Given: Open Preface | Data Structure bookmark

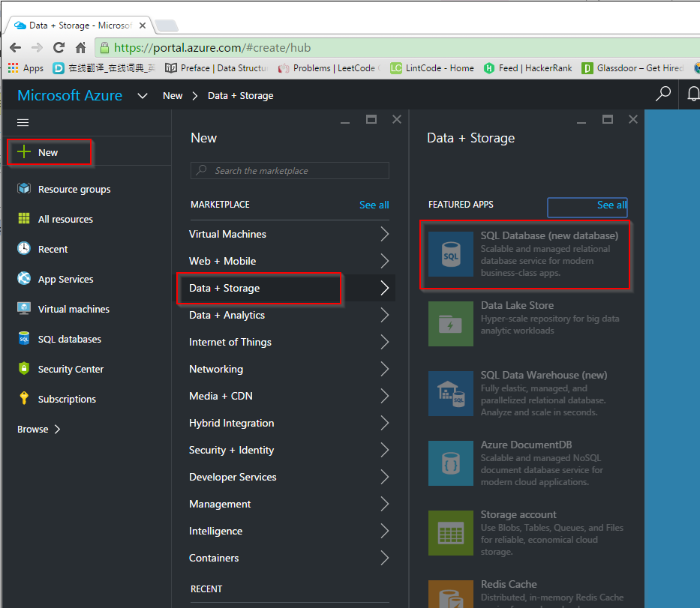Looking at the screenshot, I should pyautogui.click(x=217, y=67).
